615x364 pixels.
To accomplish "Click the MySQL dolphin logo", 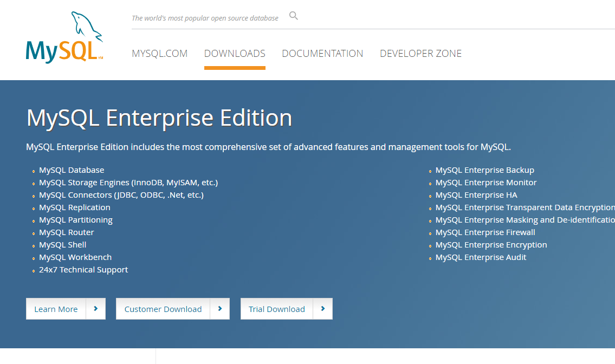I will [x=64, y=37].
